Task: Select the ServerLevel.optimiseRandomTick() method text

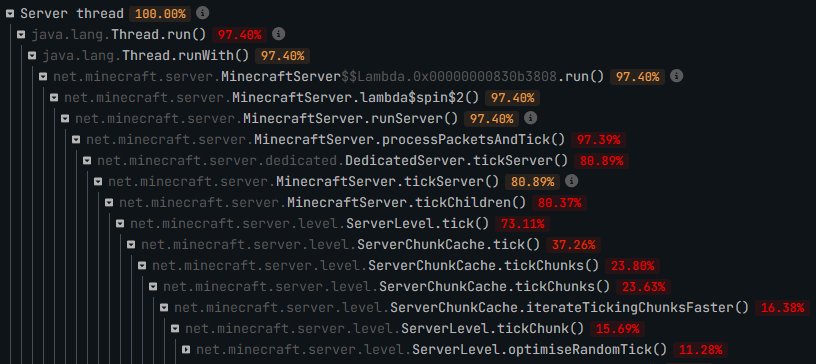Action: 431,350
